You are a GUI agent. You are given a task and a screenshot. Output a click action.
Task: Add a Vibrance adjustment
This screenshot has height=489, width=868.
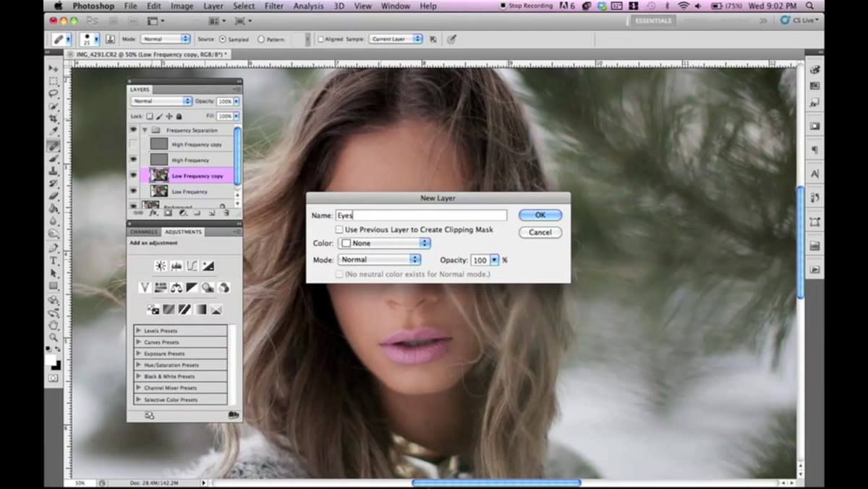click(x=145, y=288)
